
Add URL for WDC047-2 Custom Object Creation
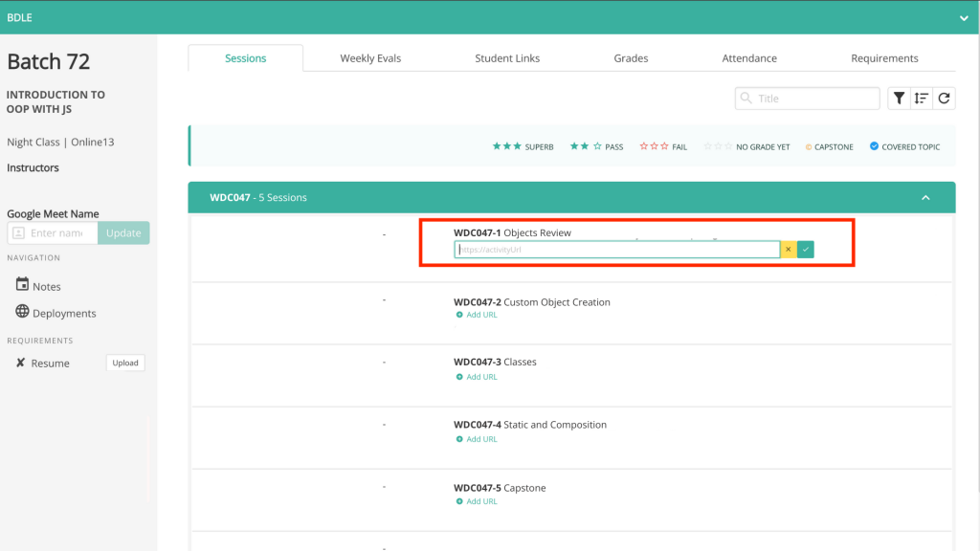[481, 315]
